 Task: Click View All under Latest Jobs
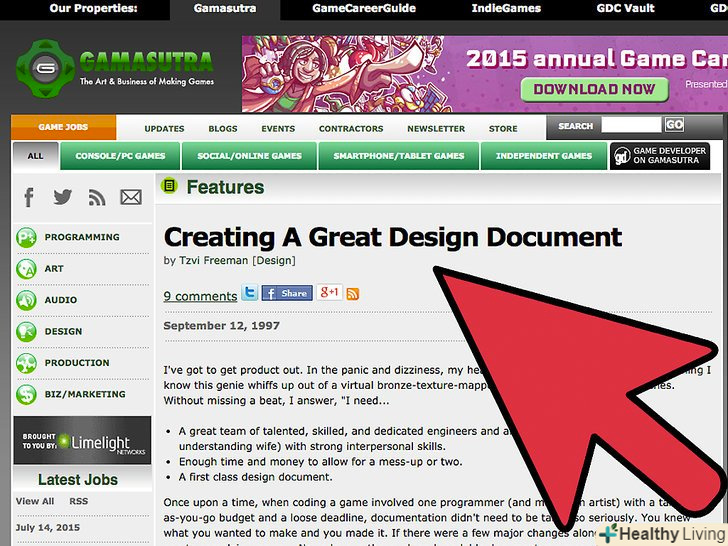coord(35,501)
